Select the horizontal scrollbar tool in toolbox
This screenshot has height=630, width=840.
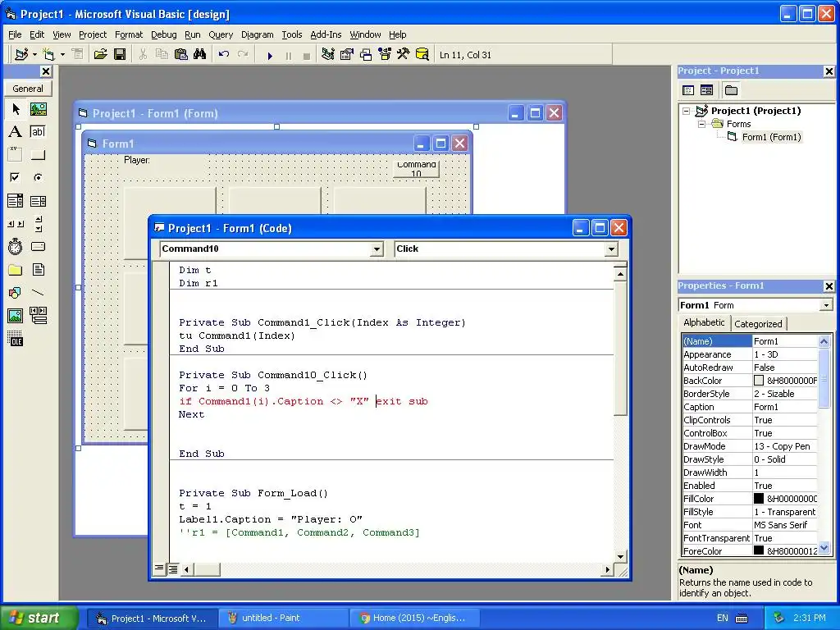click(16, 224)
